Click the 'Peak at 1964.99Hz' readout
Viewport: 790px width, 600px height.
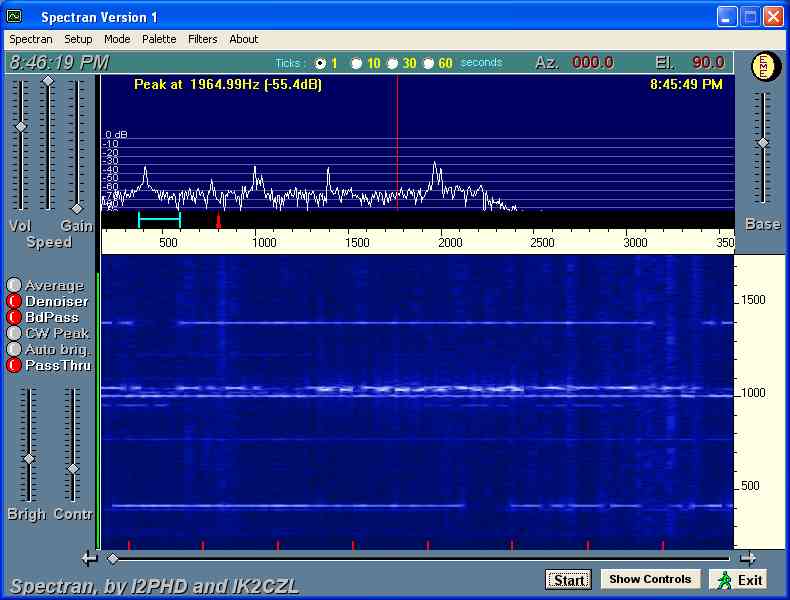(x=228, y=84)
